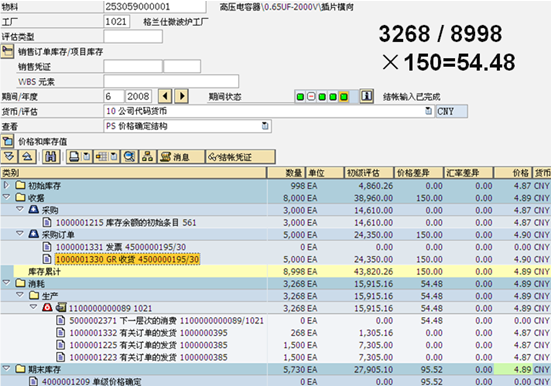
Task: Click the 工厂 plant input field 1021
Action: (x=117, y=21)
